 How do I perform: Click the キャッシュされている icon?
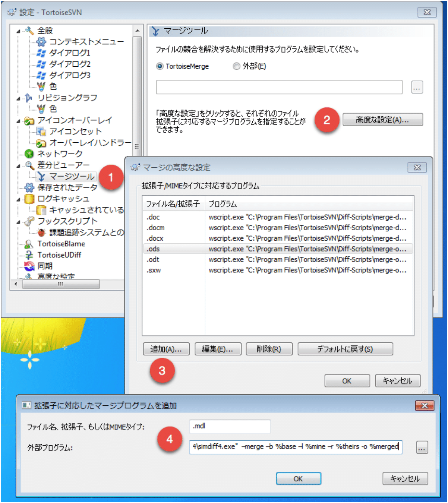click(x=41, y=210)
